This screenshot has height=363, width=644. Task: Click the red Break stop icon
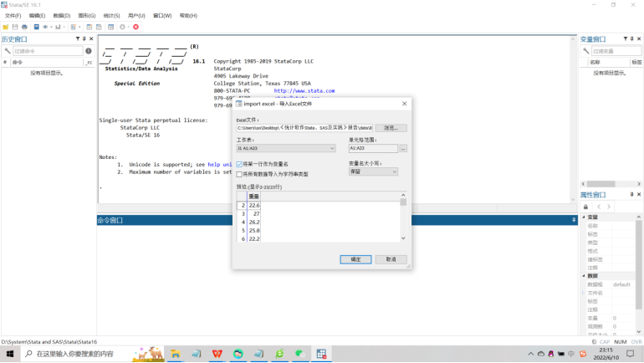136,27
